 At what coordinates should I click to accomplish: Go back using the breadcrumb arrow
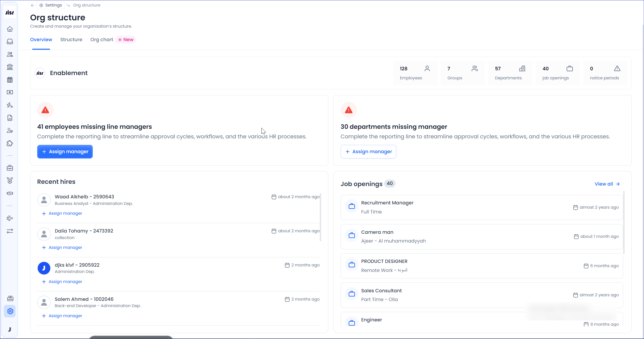[32, 5]
